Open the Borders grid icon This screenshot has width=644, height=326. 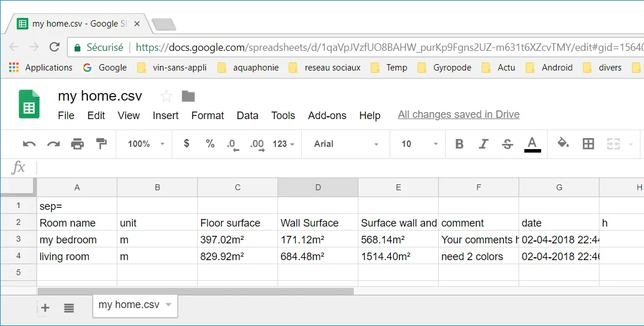[589, 144]
